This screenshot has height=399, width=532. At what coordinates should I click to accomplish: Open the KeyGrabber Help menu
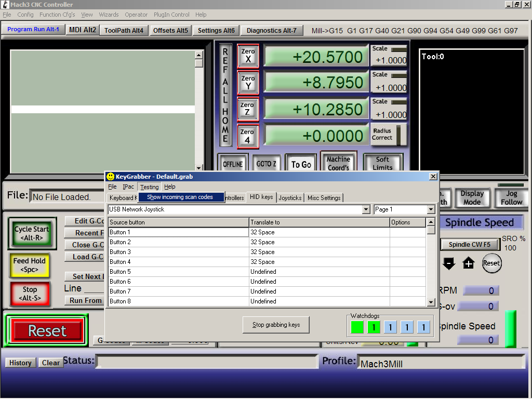click(170, 187)
